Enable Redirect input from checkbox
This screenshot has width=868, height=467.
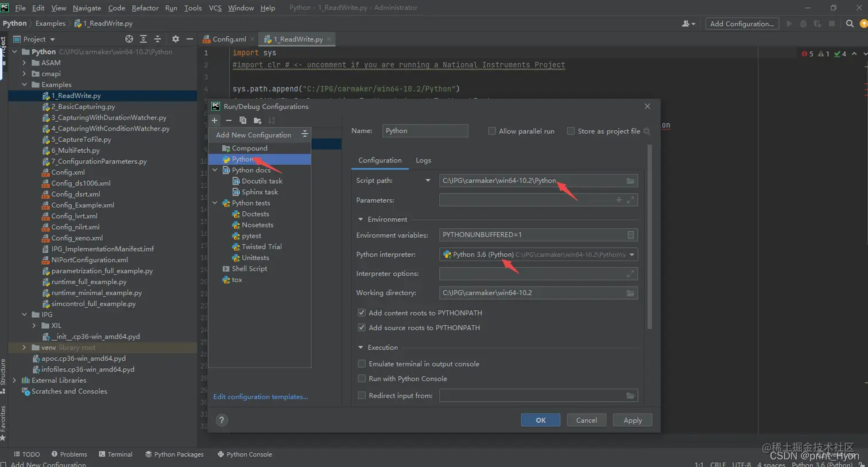(362, 395)
